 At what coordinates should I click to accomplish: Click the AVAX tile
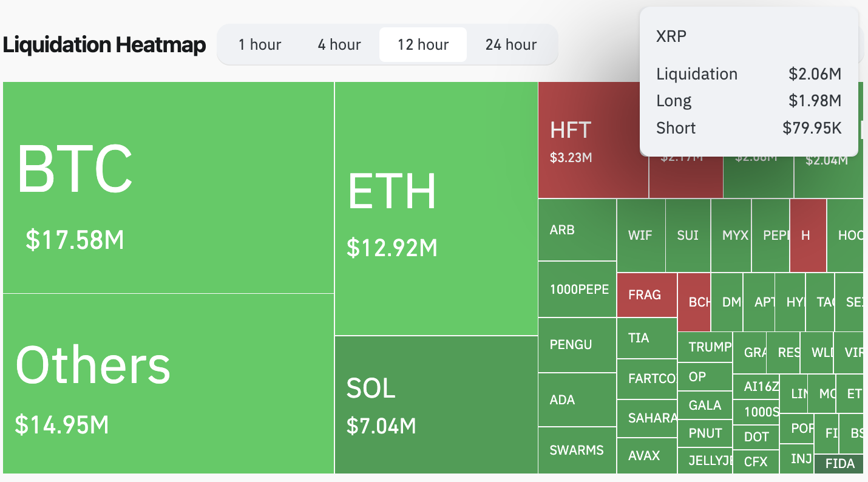click(646, 455)
